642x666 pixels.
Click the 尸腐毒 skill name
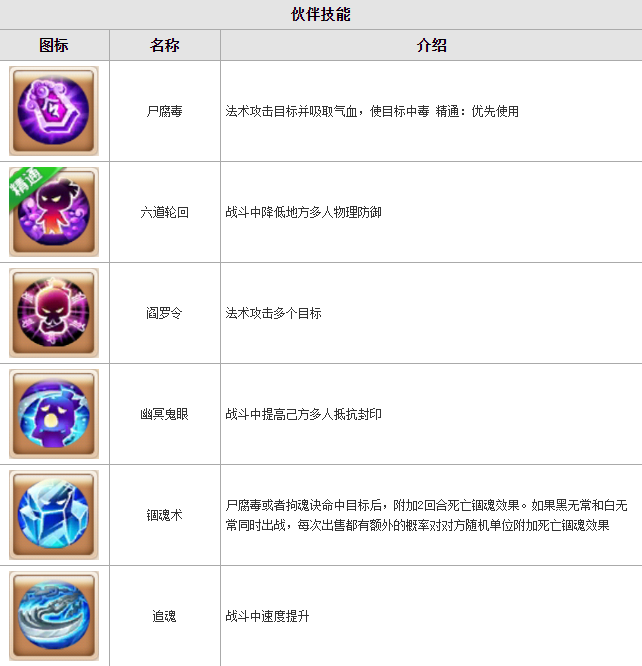click(x=164, y=111)
